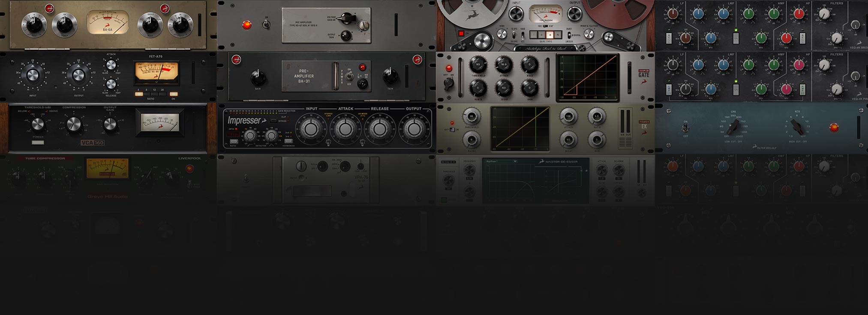The image size is (868, 315).
Task: Toggle the FET-A76 ON button
Action: click(173, 94)
